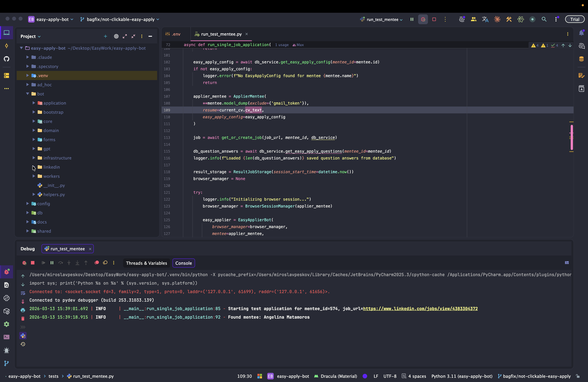Open Search Everywhere magnifier icon
Screen dimensions: 588x382
(x=544, y=19)
